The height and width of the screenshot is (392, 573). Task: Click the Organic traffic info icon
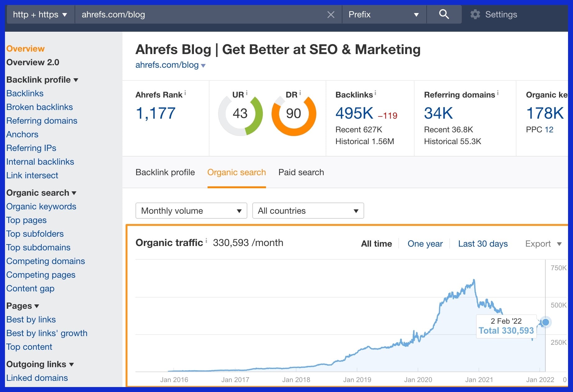(x=207, y=240)
